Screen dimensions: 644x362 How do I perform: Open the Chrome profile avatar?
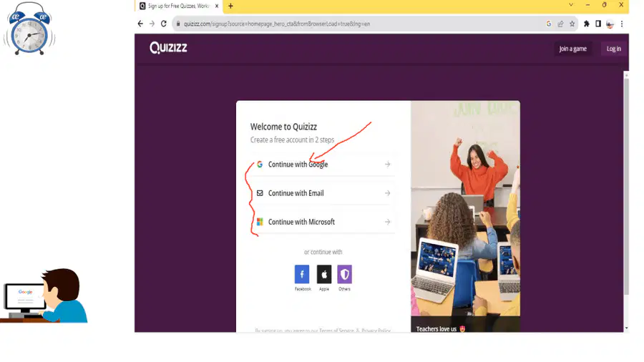[x=610, y=24]
